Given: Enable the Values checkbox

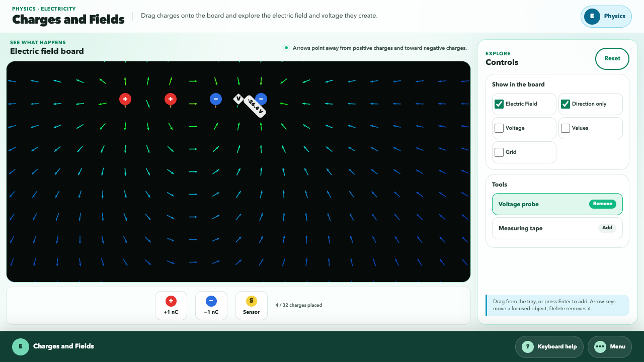Looking at the screenshot, I should 566,128.
